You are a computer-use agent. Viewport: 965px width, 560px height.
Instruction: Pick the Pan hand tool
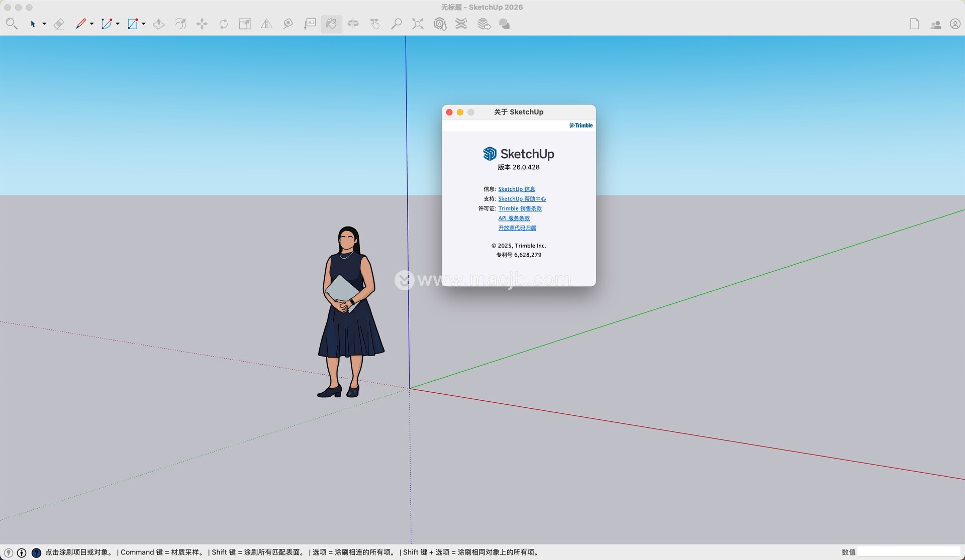375,24
